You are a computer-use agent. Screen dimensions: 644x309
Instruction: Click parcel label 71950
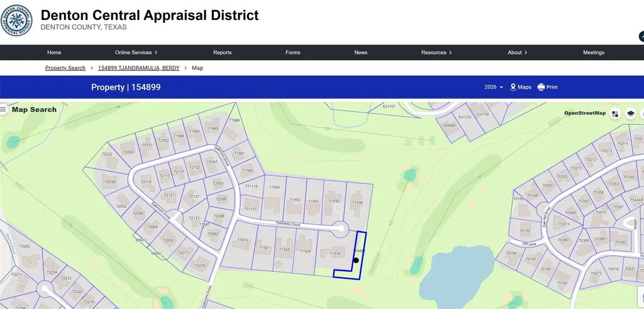click(294, 200)
